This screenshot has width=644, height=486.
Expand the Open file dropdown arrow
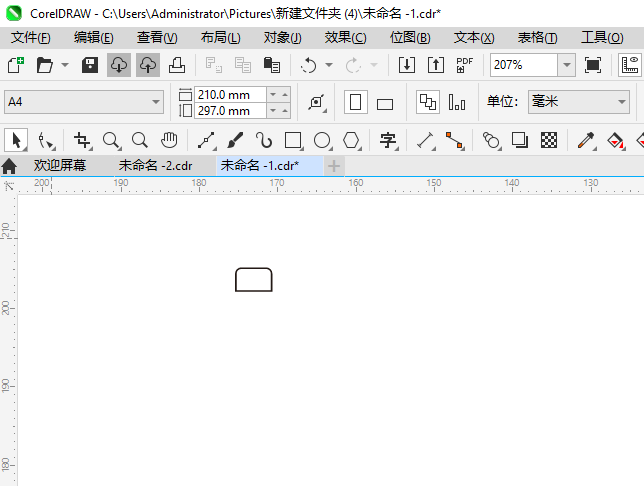click(x=65, y=65)
